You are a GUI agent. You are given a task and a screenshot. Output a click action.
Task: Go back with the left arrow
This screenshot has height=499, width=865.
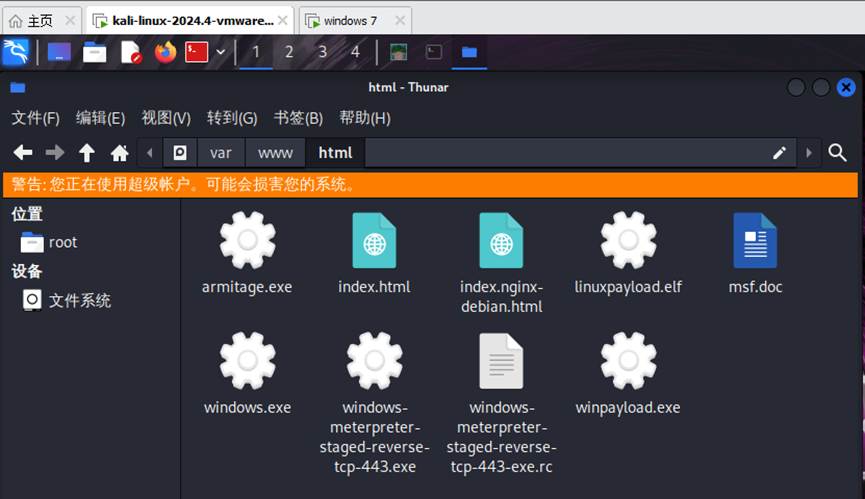click(23, 153)
